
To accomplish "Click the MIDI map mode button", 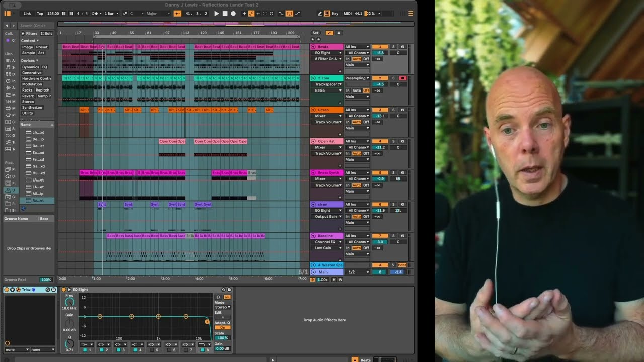I will 347,14.
